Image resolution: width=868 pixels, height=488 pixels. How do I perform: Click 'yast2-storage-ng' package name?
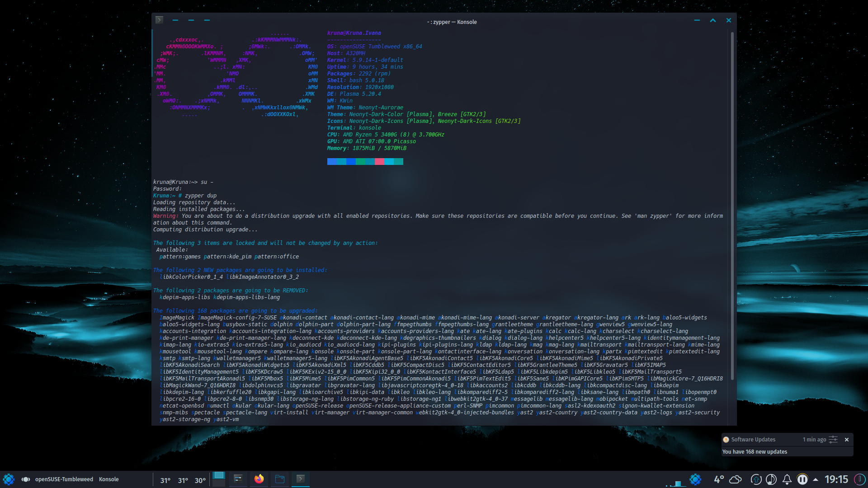(185, 419)
